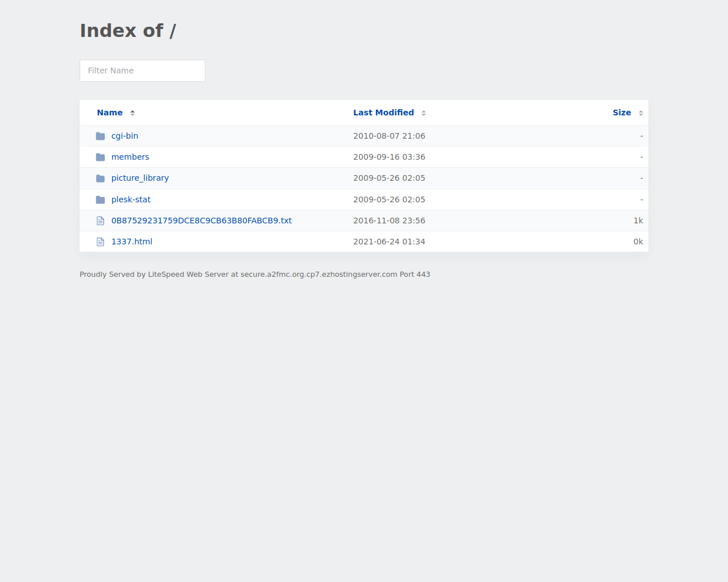Click the date 2010-08-07 21:06

click(389, 136)
